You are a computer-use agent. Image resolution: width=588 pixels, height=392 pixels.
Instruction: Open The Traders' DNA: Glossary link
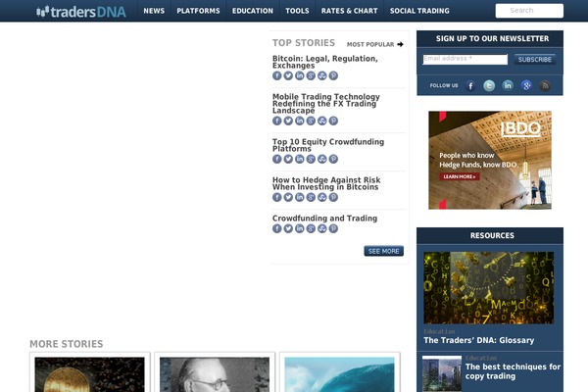(479, 340)
